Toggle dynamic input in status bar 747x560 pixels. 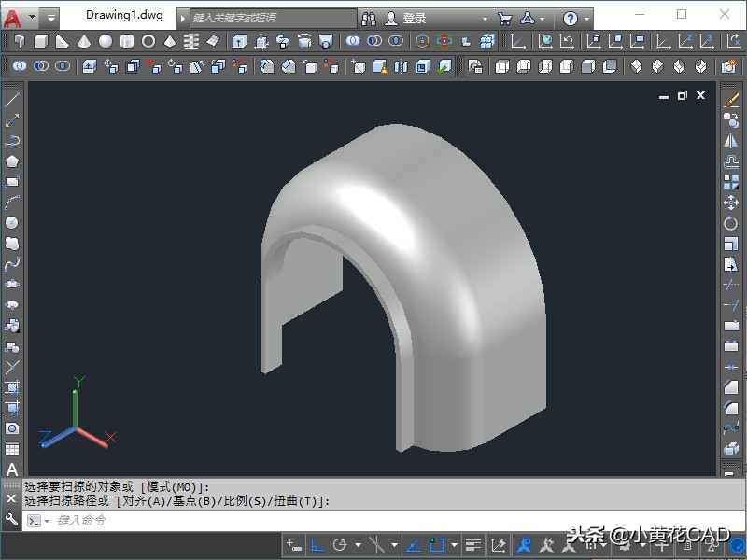pos(293,545)
